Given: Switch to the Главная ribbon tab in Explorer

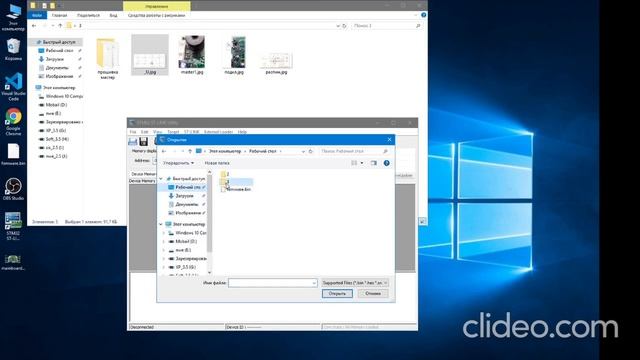Looking at the screenshot, I should click(60, 15).
